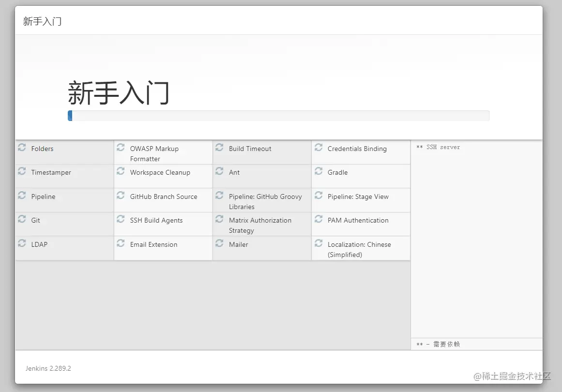Click the icon next to Pipeline: GitHub Groovy Libraries

point(220,196)
